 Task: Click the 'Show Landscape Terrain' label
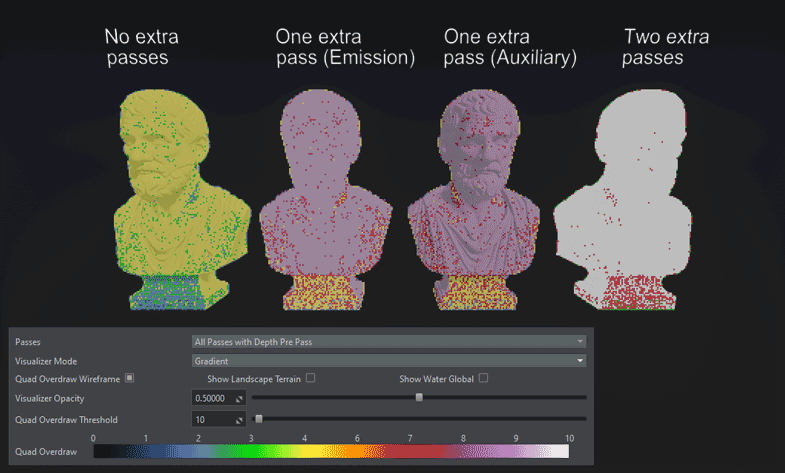pyautogui.click(x=254, y=379)
